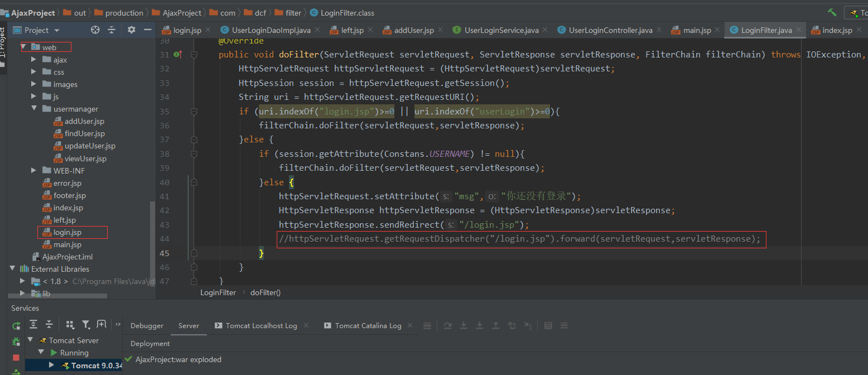Fold the doFilter method at line 31
Screen dimensions: 868x375
(194, 55)
